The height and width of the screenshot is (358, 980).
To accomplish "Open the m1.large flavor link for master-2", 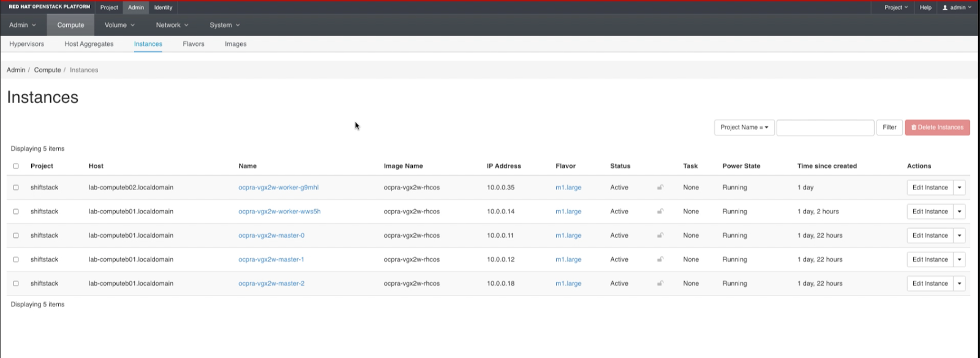I will (x=568, y=283).
